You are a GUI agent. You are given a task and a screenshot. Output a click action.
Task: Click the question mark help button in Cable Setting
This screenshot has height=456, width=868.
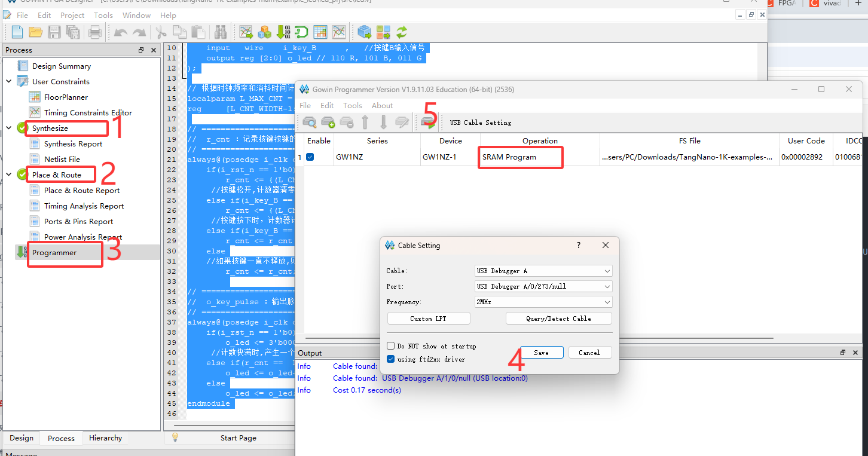pos(578,245)
